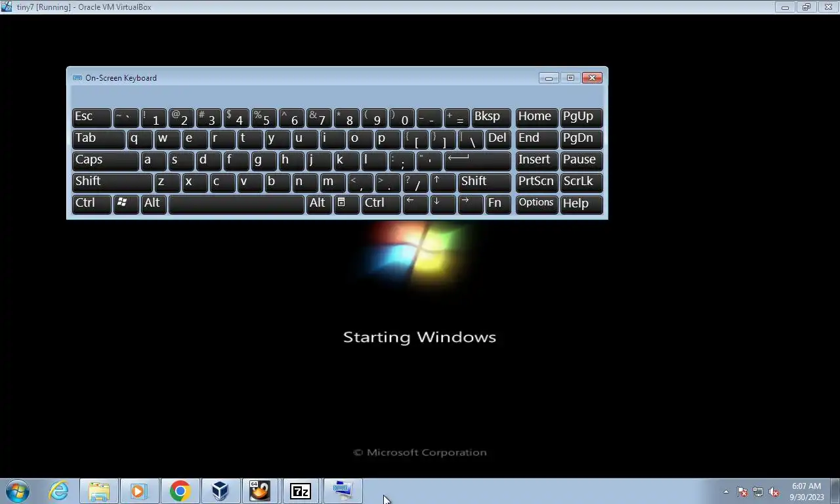Toggle the Fn key
This screenshot has height=504, width=840.
pyautogui.click(x=498, y=203)
